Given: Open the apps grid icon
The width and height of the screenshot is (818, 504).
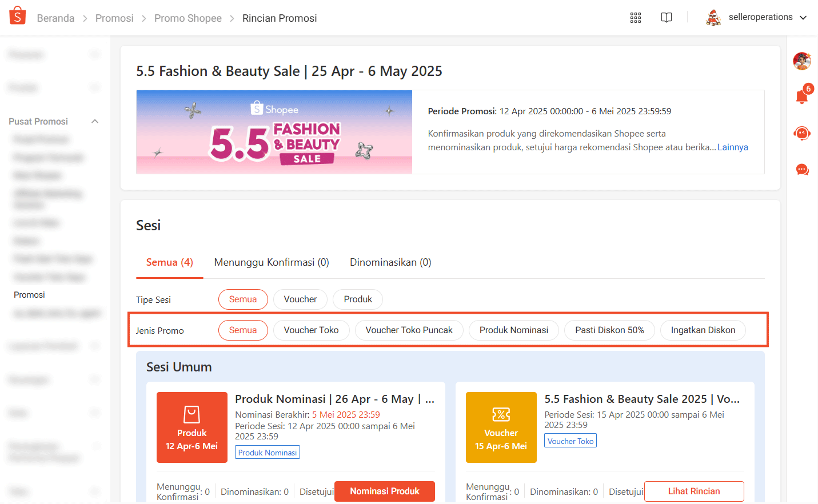Looking at the screenshot, I should (x=636, y=18).
